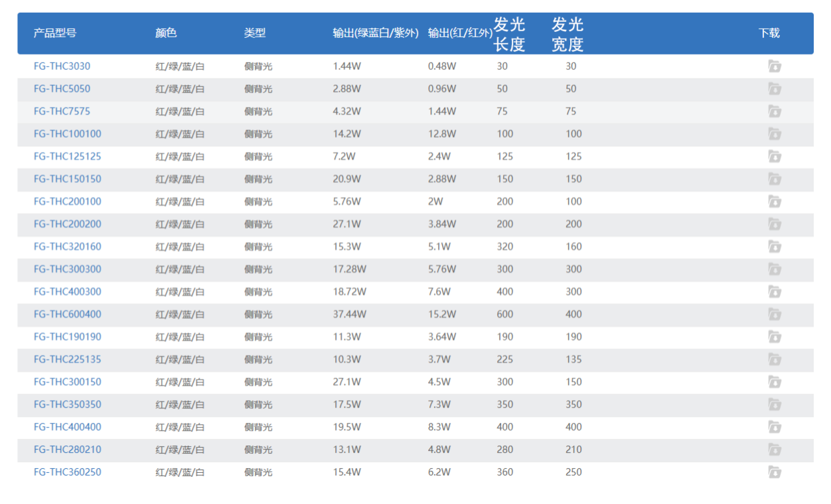Open the FG-THC3030 product link
Viewport: 831px width, 504px height.
[62, 66]
